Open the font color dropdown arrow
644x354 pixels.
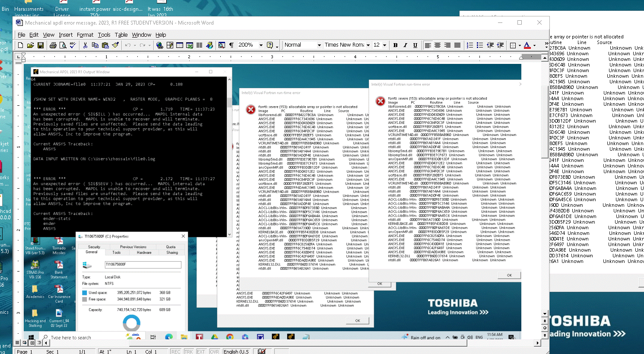[x=534, y=45]
